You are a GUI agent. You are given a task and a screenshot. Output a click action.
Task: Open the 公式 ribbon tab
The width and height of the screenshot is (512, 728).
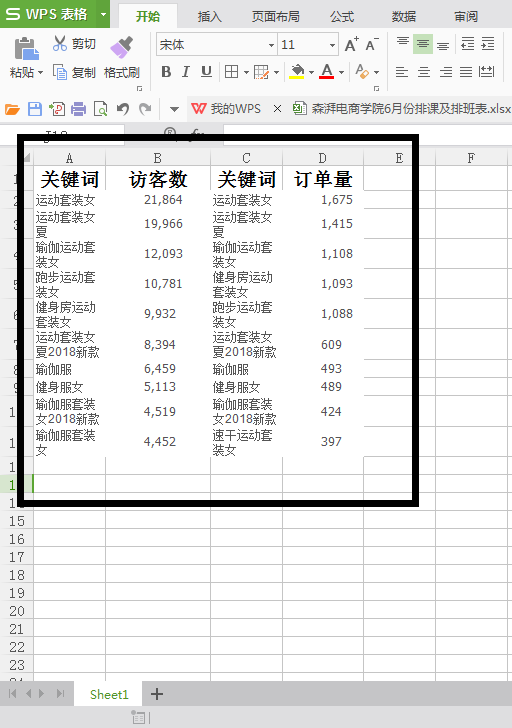point(342,17)
